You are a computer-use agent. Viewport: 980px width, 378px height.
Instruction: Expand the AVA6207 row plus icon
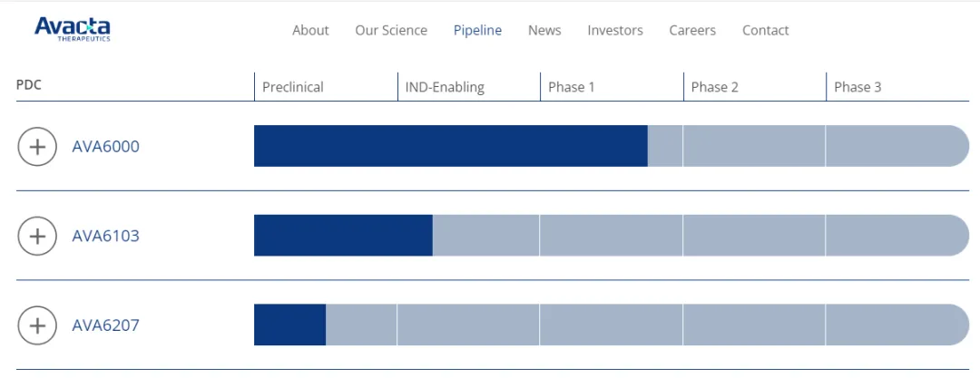[37, 325]
